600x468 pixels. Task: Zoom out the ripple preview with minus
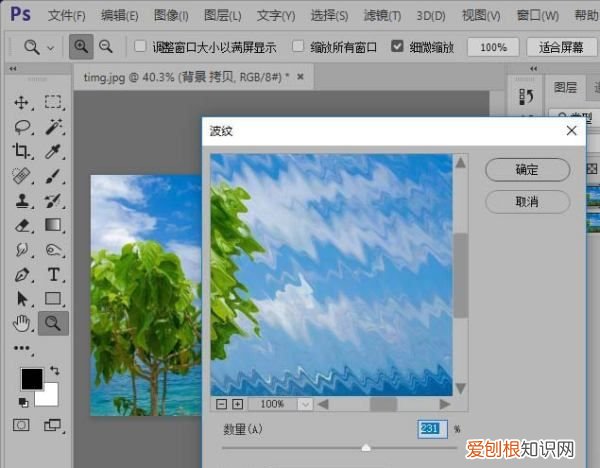[x=221, y=404]
